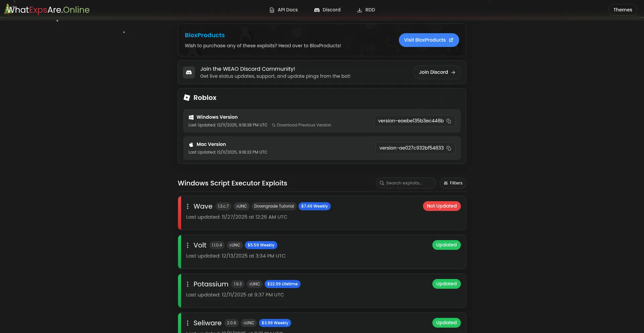Open the three-dot menu for Volt
Image resolution: width=644 pixels, height=333 pixels.
187,245
